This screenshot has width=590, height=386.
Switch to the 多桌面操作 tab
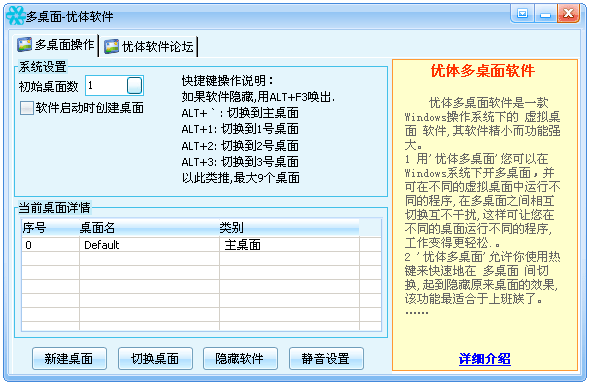pyautogui.click(x=55, y=45)
